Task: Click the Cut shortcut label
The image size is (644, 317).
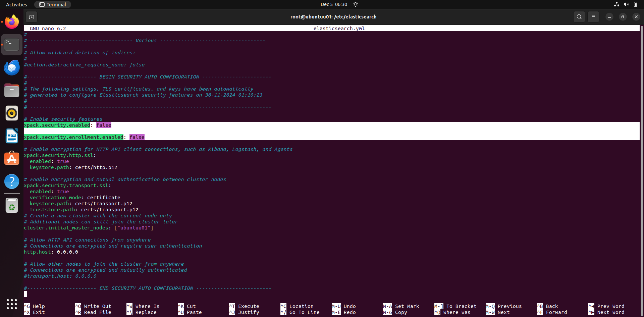Action: (191, 306)
